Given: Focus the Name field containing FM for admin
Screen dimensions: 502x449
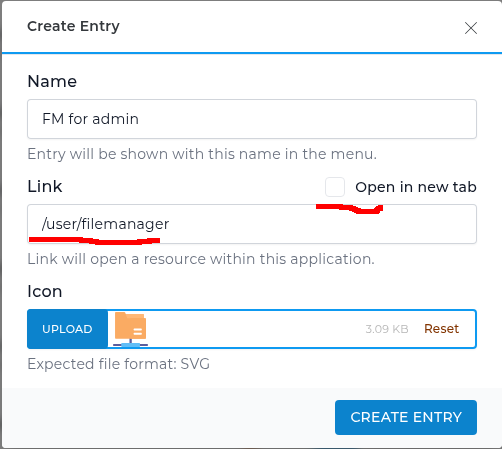Looking at the screenshot, I should click(252, 119).
